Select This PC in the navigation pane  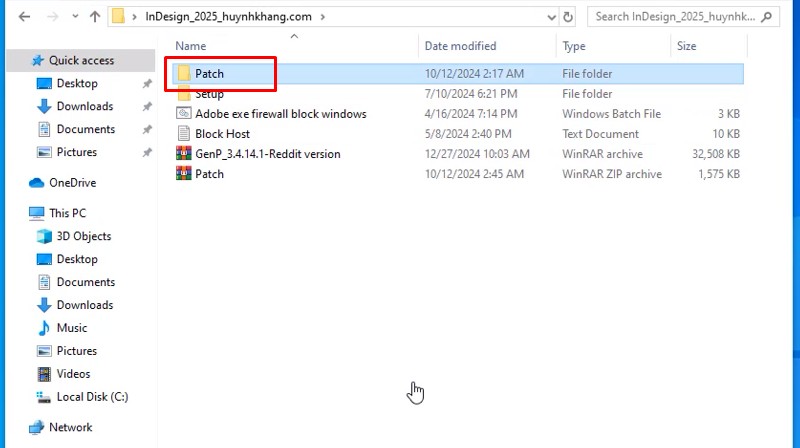[x=67, y=213]
